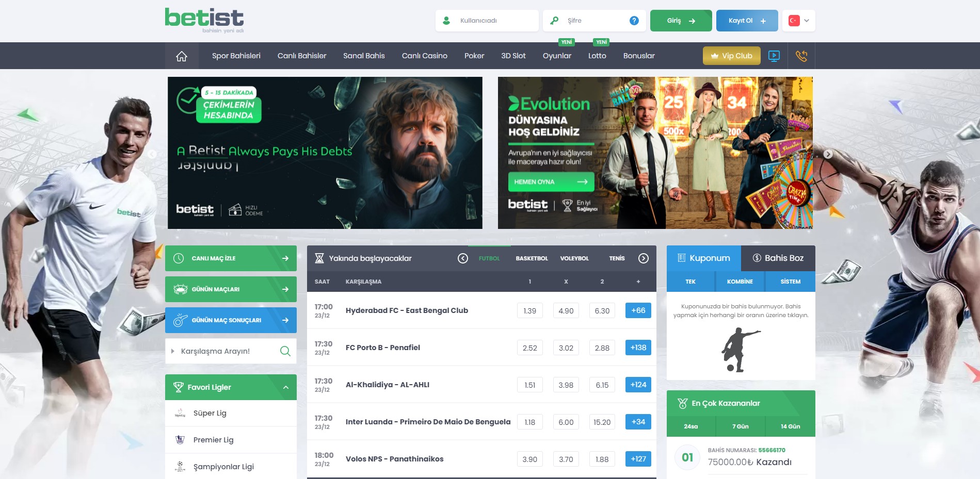Slide banner carousel to the left

tap(152, 154)
